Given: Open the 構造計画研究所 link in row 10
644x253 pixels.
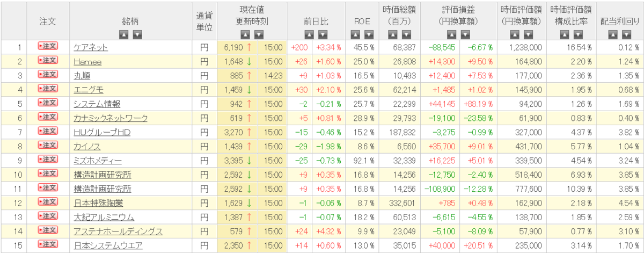Looking at the screenshot, I should (103, 175).
